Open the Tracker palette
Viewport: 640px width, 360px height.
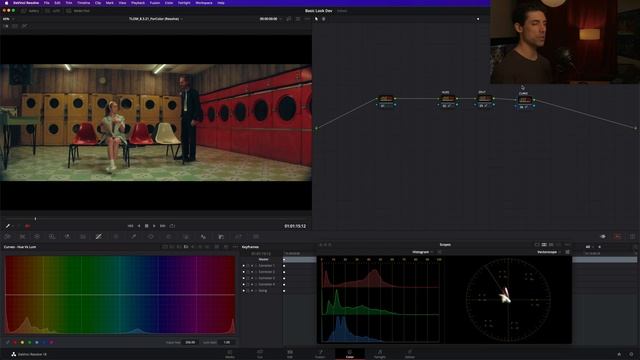168,236
